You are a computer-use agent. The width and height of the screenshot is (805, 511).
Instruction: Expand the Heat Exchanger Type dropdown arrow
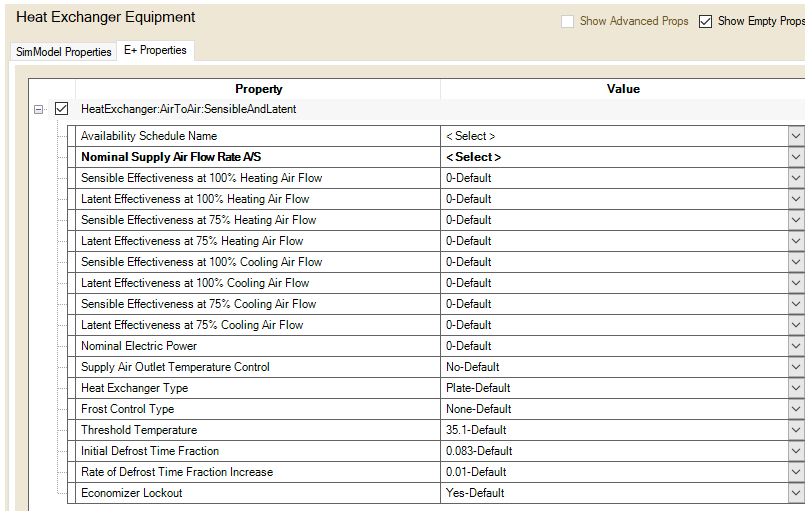(796, 388)
